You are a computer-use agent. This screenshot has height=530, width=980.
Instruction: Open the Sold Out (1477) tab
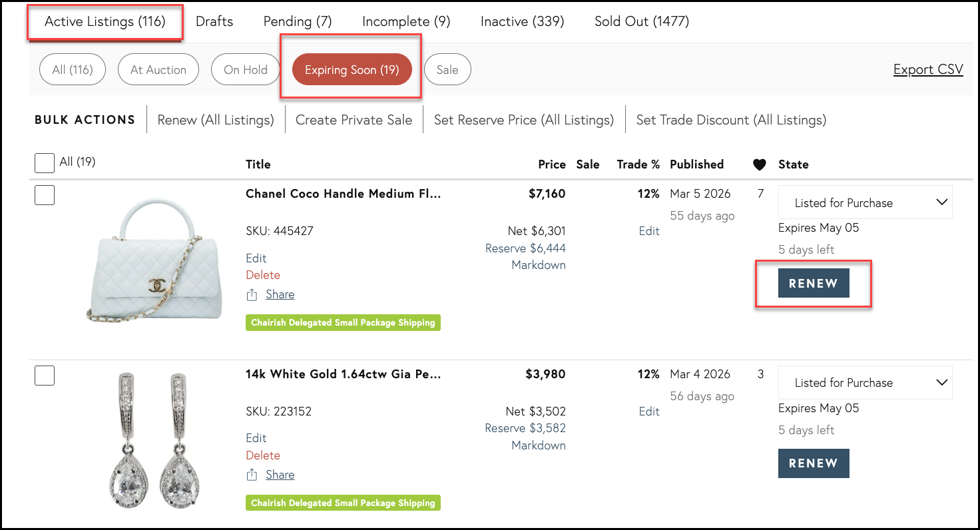coord(642,21)
